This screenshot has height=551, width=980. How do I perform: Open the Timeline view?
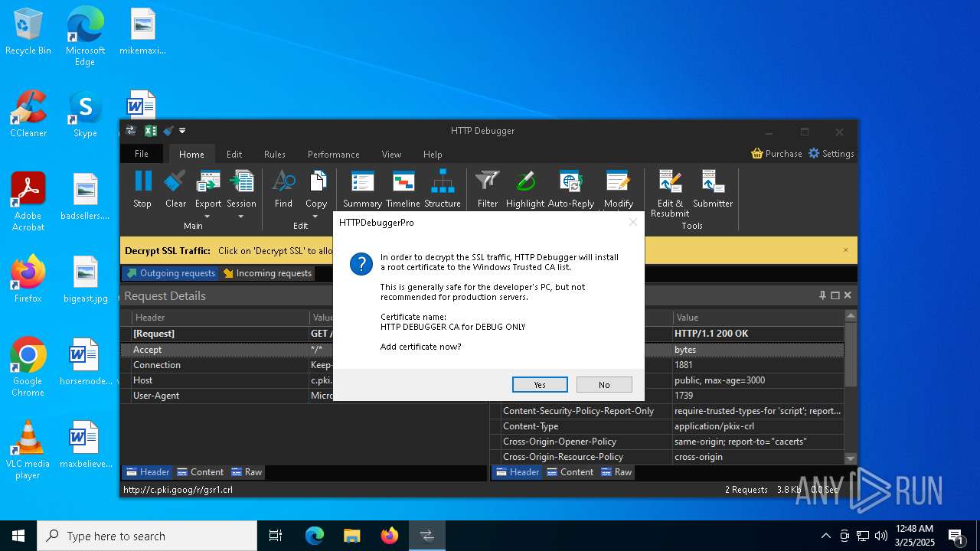(x=403, y=189)
